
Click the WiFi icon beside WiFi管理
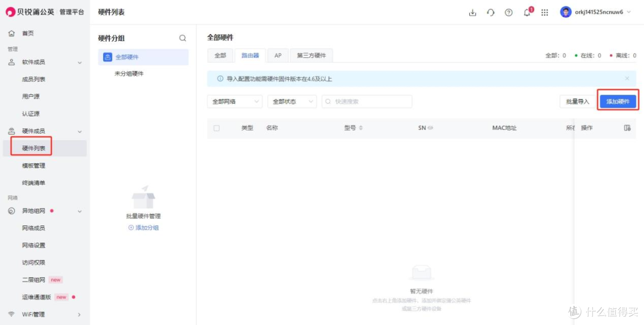[x=11, y=314]
